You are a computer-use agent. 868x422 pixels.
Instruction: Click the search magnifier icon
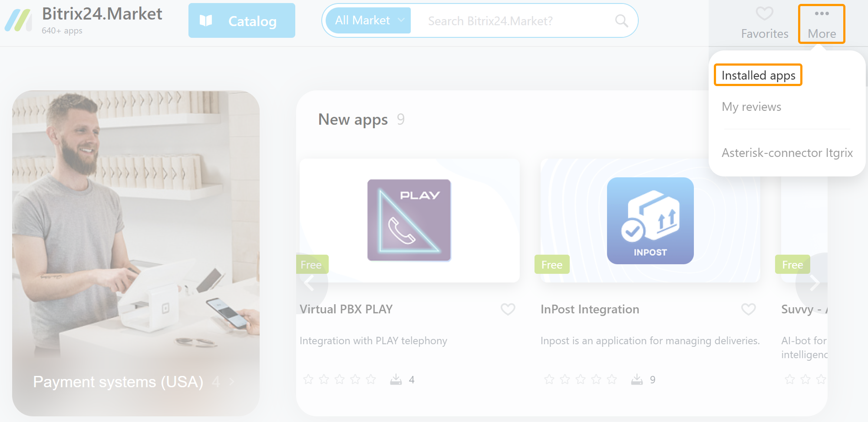click(x=621, y=20)
